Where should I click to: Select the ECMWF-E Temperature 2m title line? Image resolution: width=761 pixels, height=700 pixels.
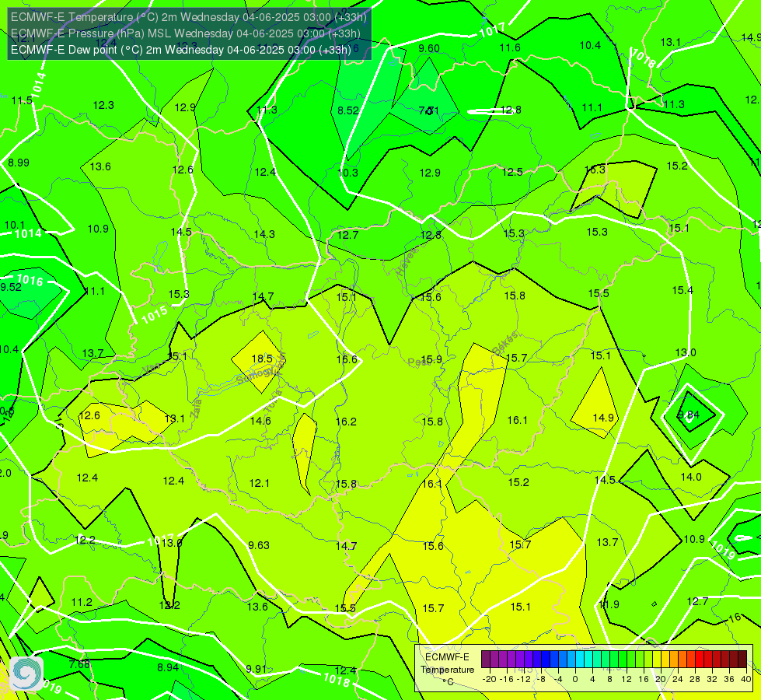pyautogui.click(x=188, y=17)
